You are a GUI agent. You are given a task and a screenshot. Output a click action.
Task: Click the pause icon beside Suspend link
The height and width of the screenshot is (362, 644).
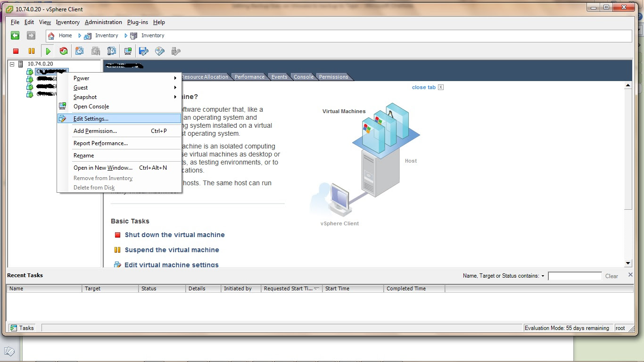[117, 250]
